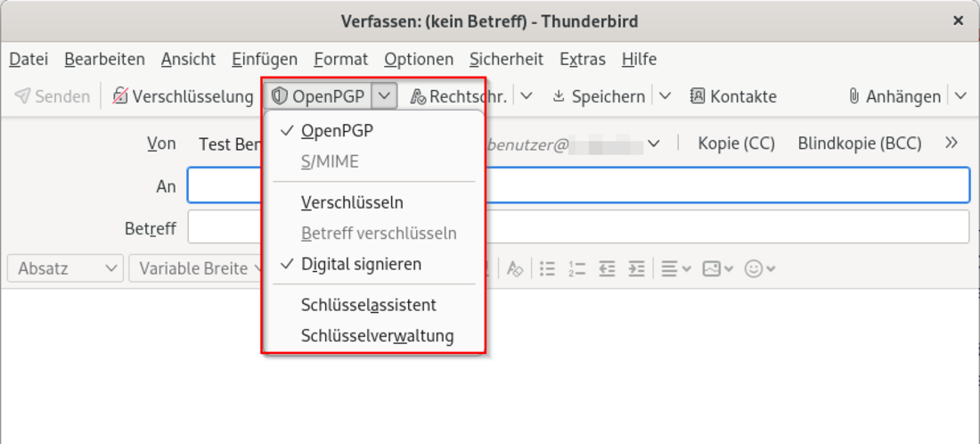Click the Speichern save button

tap(599, 96)
